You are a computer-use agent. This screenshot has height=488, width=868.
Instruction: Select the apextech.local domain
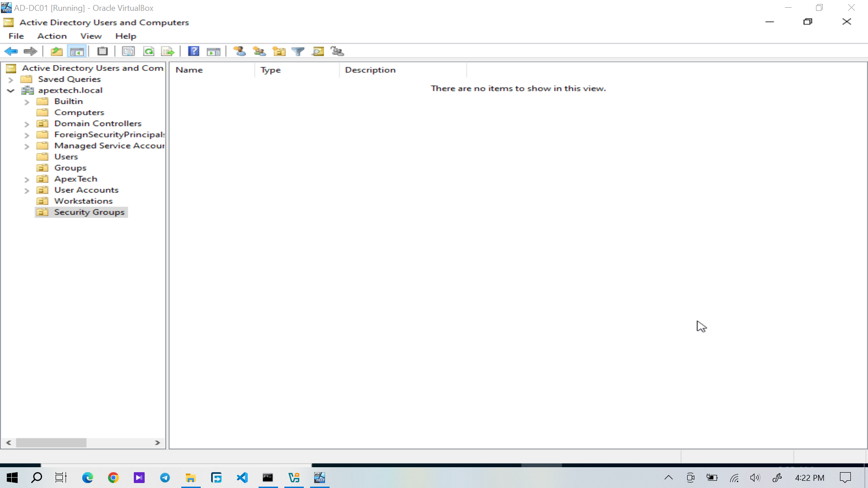[70, 90]
